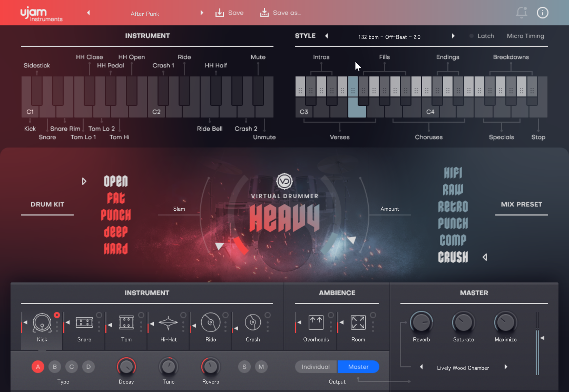Image resolution: width=569 pixels, height=392 pixels.
Task: Select the Open drum kit
Action: (116, 181)
